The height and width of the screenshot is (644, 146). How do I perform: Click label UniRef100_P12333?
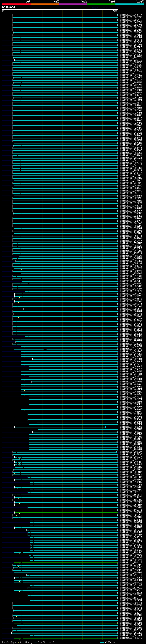[x=131, y=65]
